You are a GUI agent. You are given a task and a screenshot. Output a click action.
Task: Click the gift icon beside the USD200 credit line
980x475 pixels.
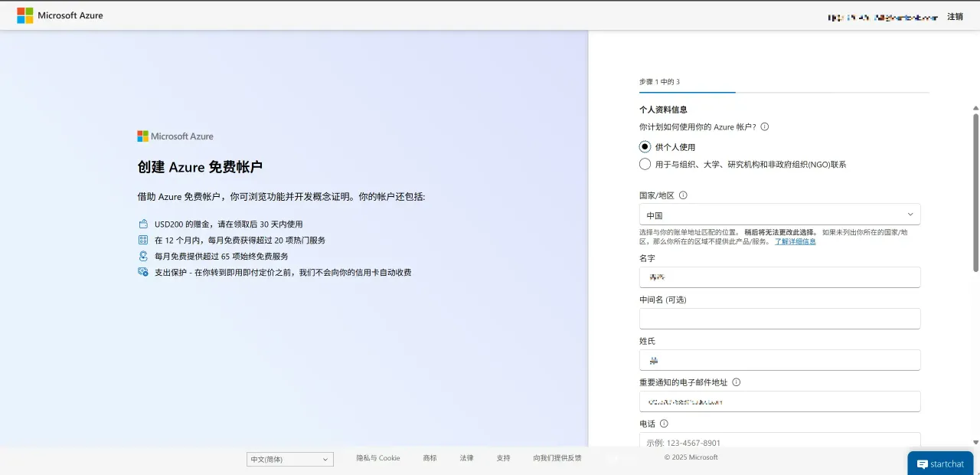point(142,224)
